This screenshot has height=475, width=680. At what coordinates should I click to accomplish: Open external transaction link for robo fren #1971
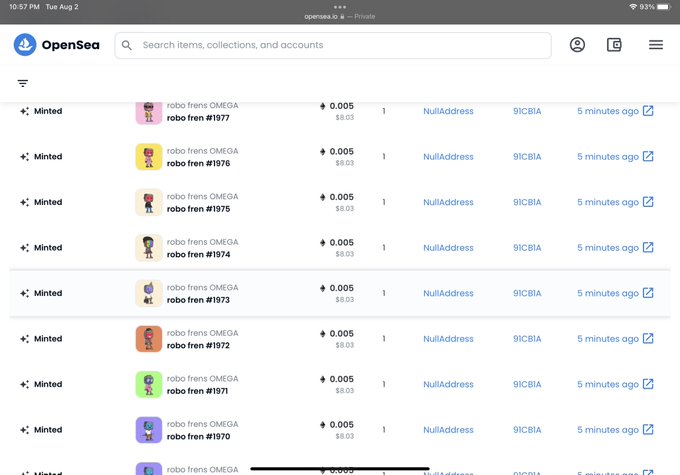[x=648, y=384]
